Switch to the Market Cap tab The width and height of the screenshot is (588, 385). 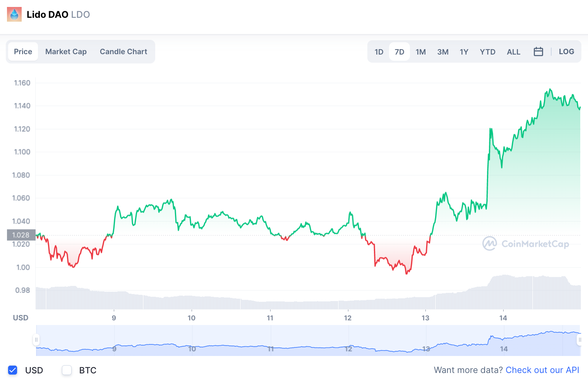pos(66,51)
